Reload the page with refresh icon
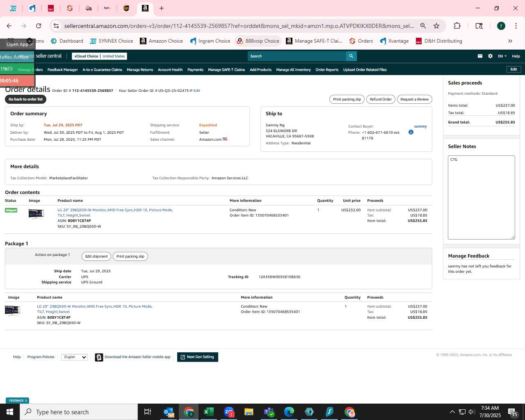The image size is (525, 420). click(x=39, y=26)
